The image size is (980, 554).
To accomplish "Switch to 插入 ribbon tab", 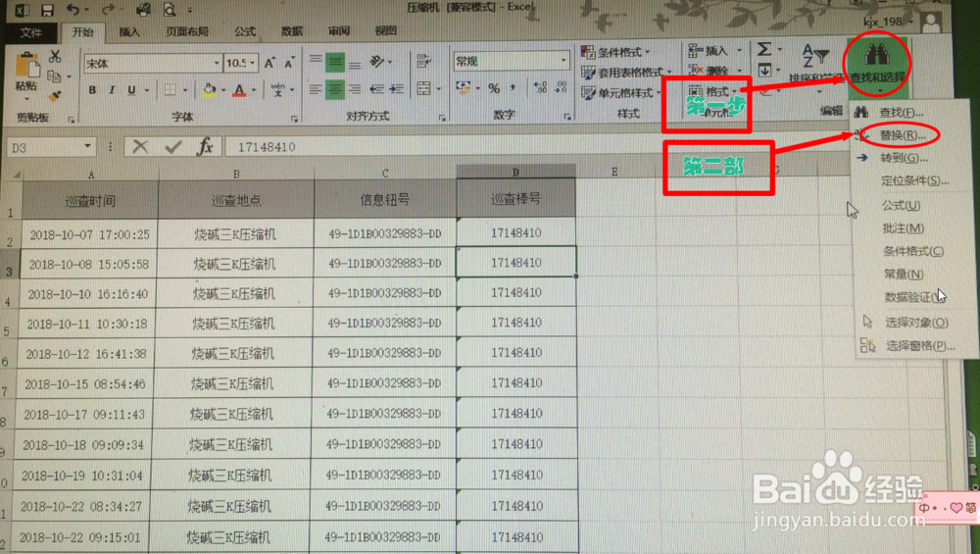I will (x=129, y=31).
